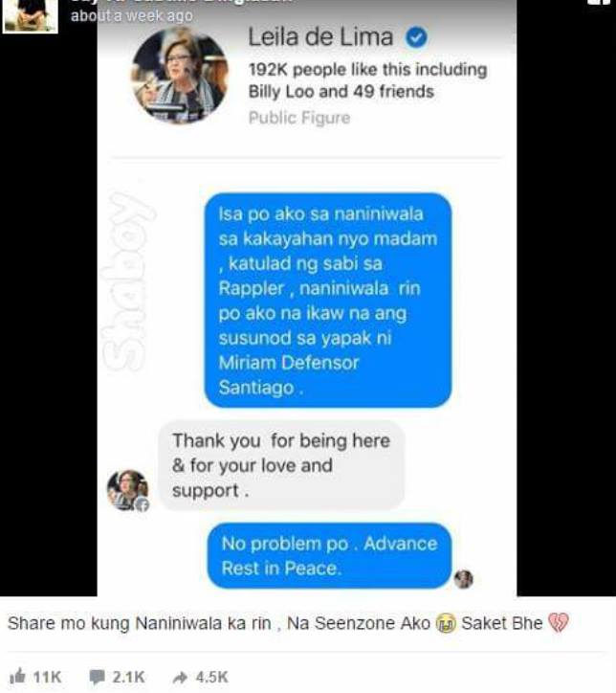
Task: Click the 11K likes count
Action: pos(47,677)
